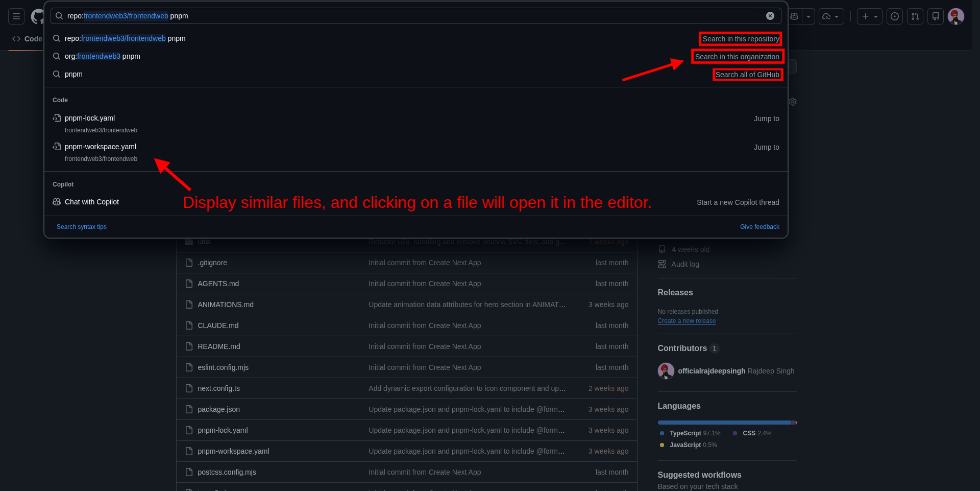The height and width of the screenshot is (491, 980).
Task: Open the officialrajdeepsingh contributor avatar
Action: coord(666,371)
